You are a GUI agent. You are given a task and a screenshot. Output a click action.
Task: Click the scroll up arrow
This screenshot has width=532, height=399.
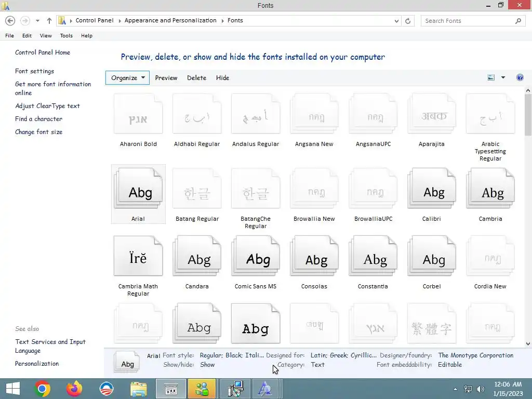coord(528,90)
